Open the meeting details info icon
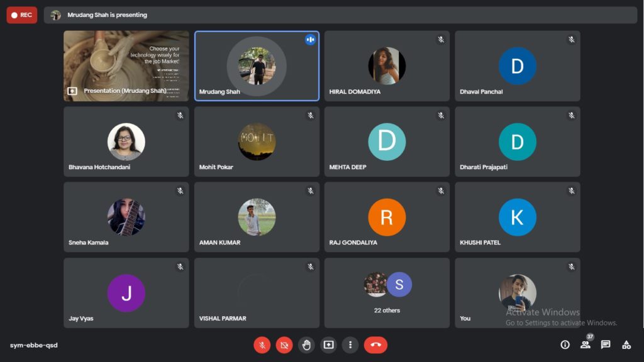Viewport: 644px width, 362px height. point(565,344)
